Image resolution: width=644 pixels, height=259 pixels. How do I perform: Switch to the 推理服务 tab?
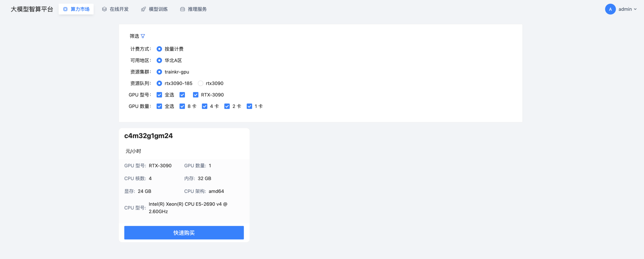coord(193,9)
